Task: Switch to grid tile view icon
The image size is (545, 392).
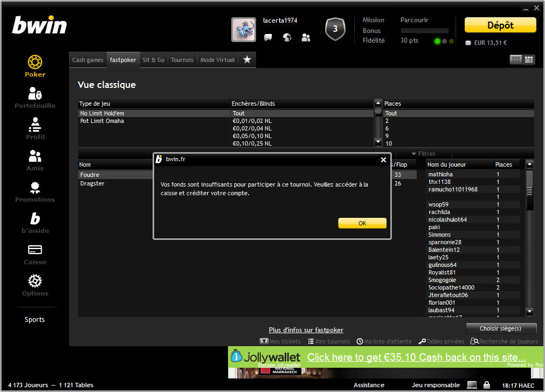Action: tap(516, 60)
